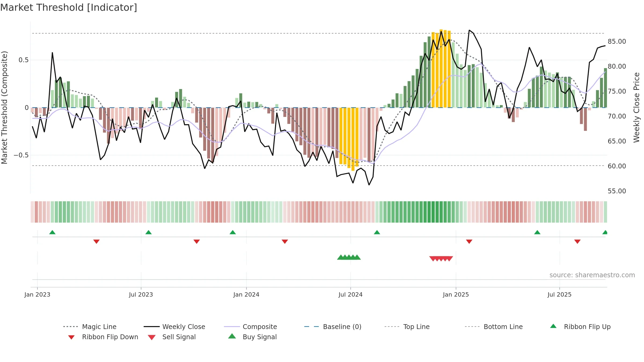Click the lowest yellow bar below the Bottom Line

point(353,139)
